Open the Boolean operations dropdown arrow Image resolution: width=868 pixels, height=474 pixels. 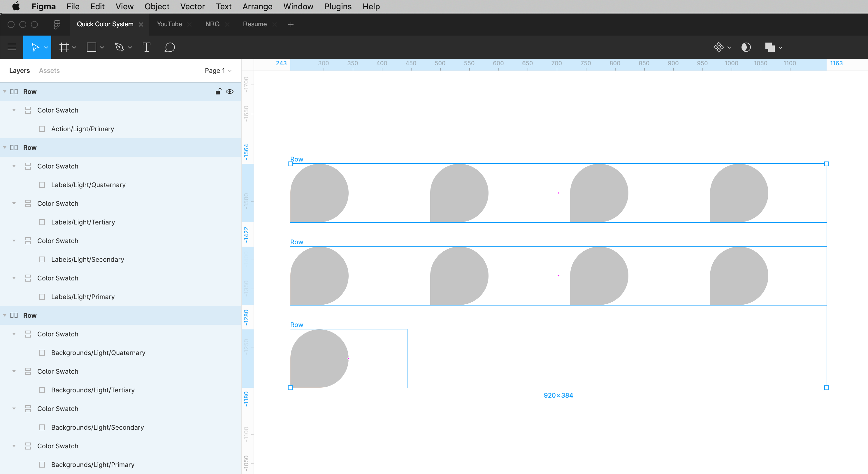tap(780, 48)
